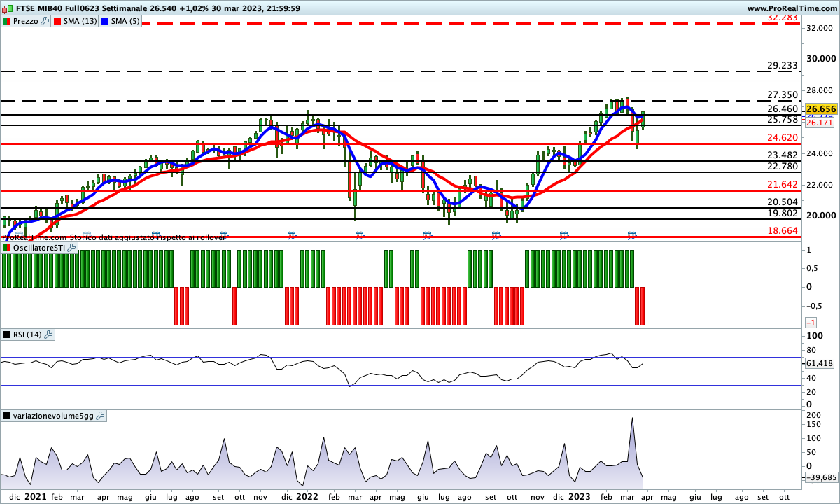
Task: Click the yellow 26.656 current price tag
Action: coord(821,109)
